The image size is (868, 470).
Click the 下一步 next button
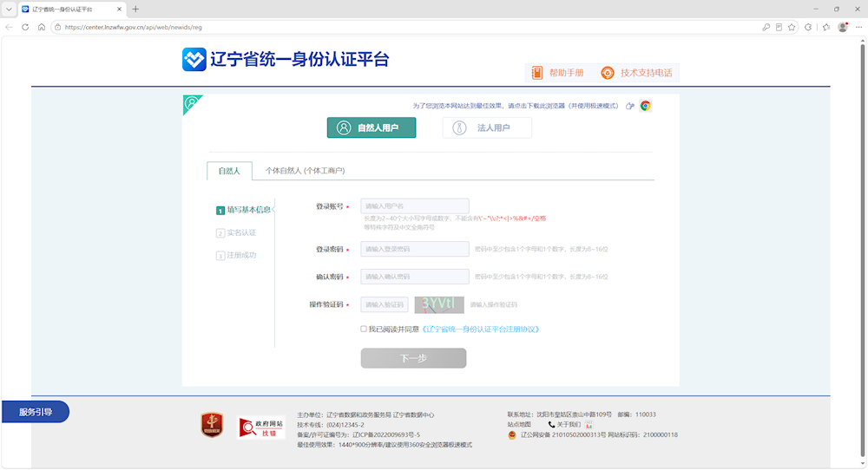point(413,358)
